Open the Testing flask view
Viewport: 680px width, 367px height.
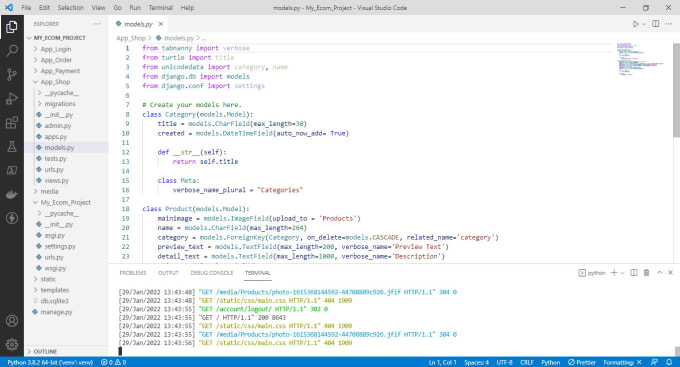[12, 146]
